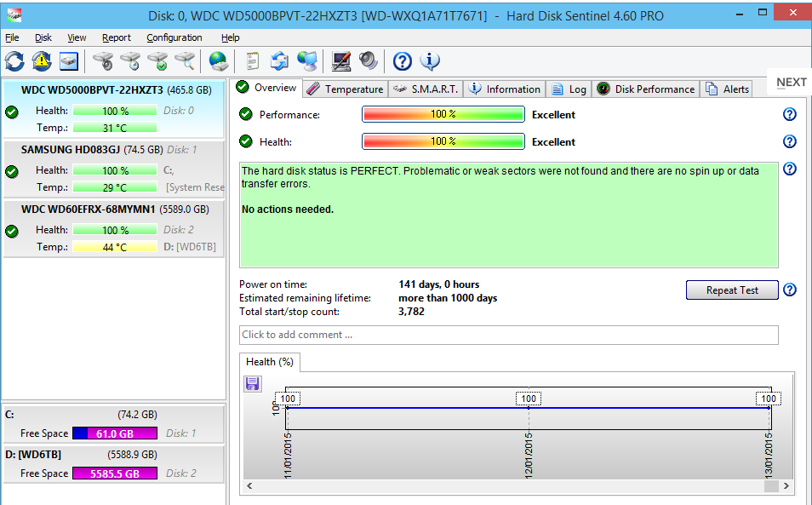Open the disk with magnifier surface test icon
This screenshot has width=812, height=505.
tap(185, 61)
